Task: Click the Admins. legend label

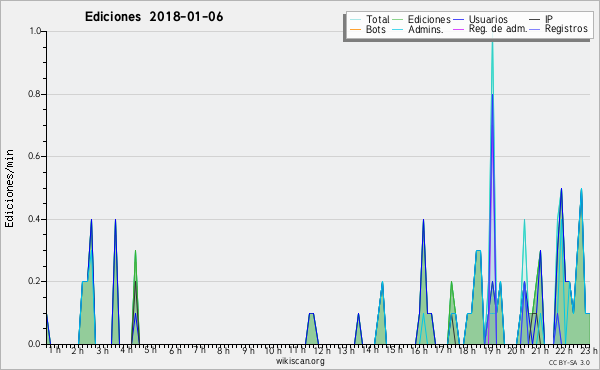Action: coord(426,29)
